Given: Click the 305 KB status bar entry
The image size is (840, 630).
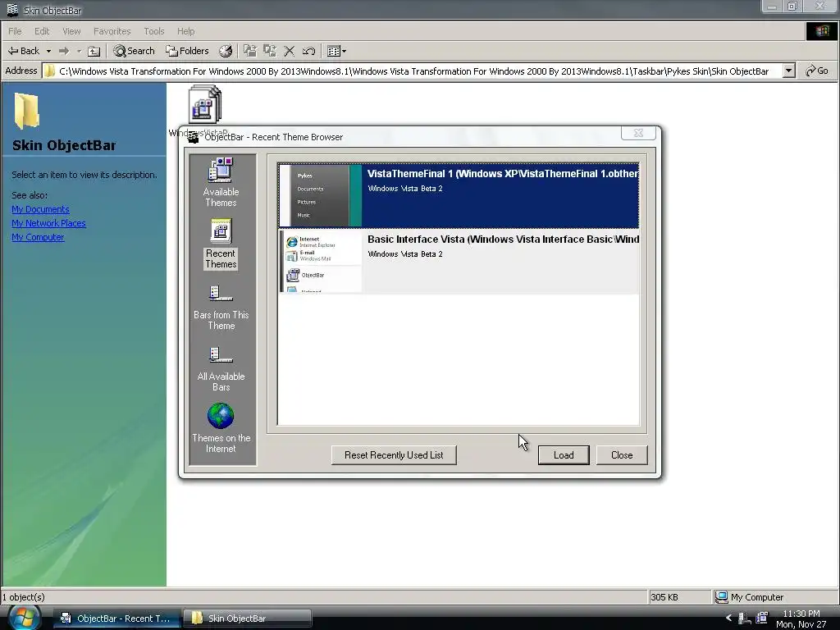Looking at the screenshot, I should coord(664,597).
